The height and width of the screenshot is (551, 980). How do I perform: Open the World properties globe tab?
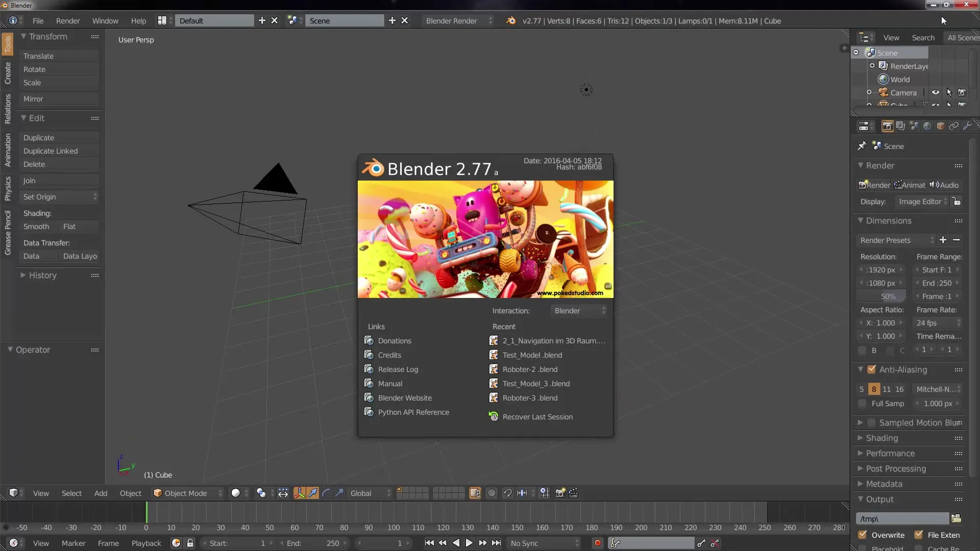927,126
